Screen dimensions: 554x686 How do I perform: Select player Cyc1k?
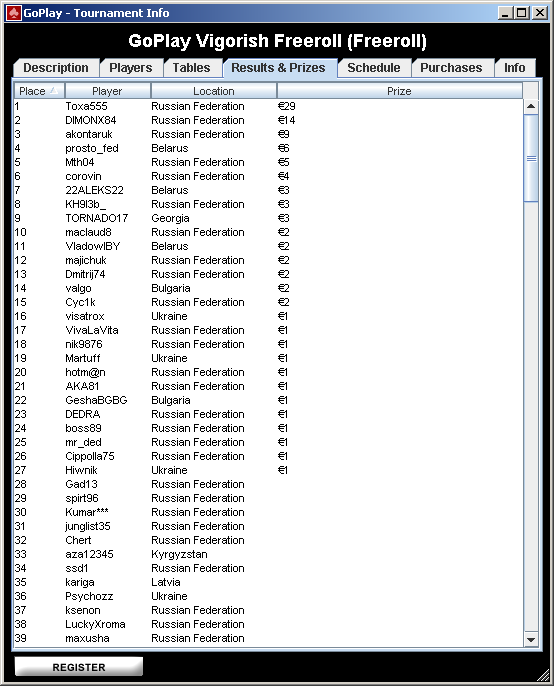[81, 302]
